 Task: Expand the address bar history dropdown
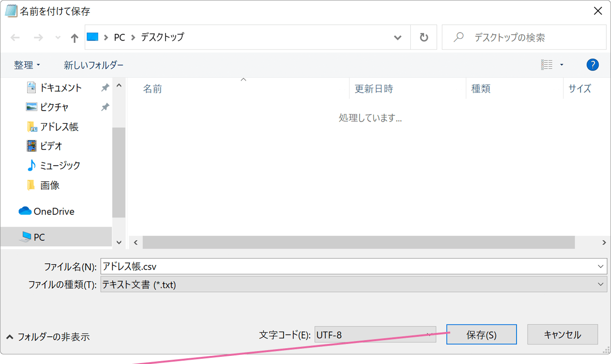click(398, 38)
